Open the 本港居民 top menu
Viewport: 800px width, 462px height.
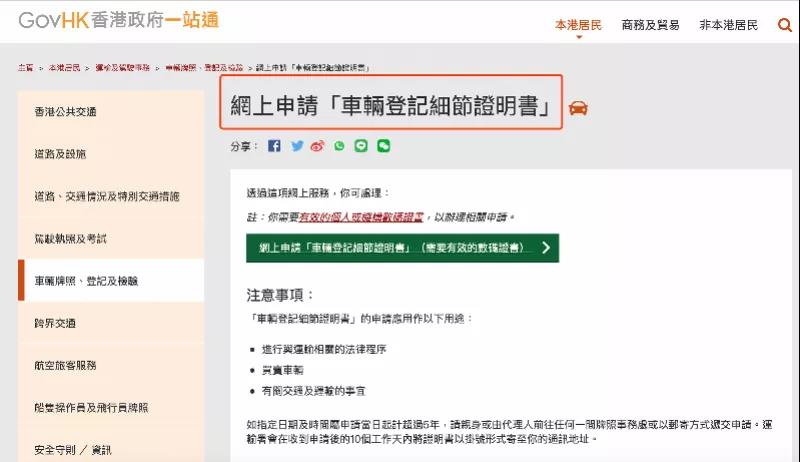click(578, 25)
